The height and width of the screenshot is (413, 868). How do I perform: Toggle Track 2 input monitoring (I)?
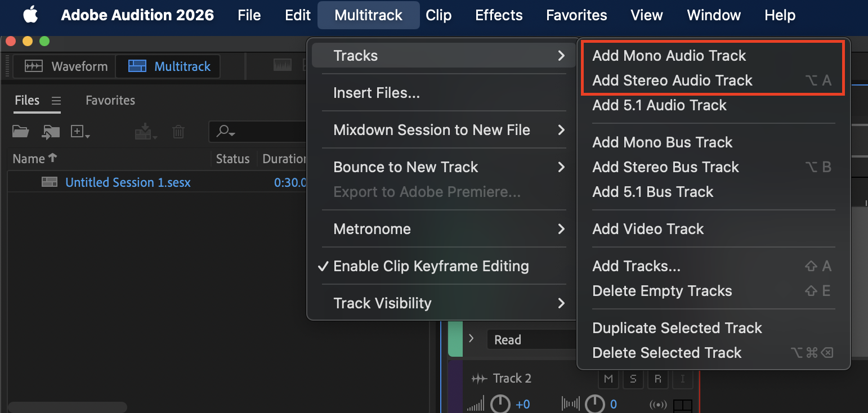coord(683,379)
